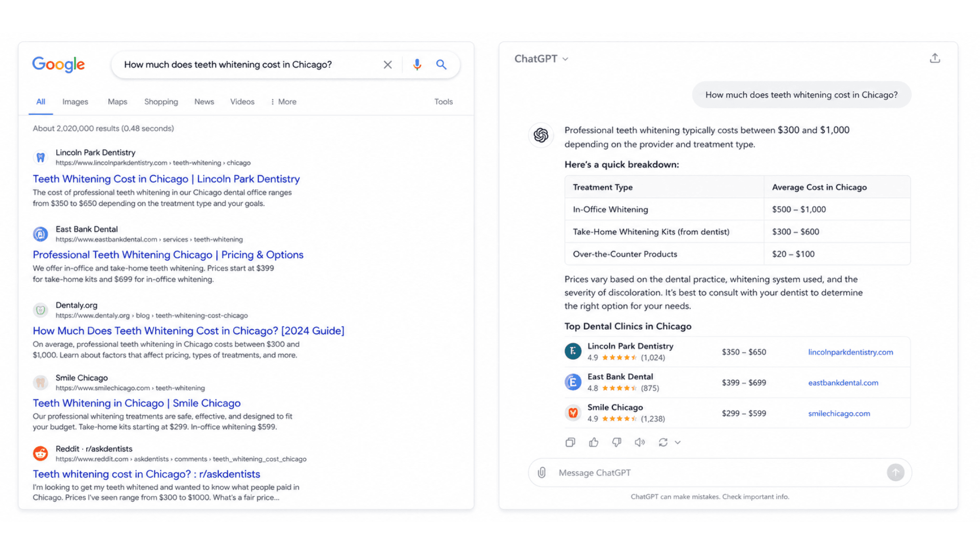Share the ChatGPT conversation
Viewport: 980px width, 551px height.
(x=935, y=58)
